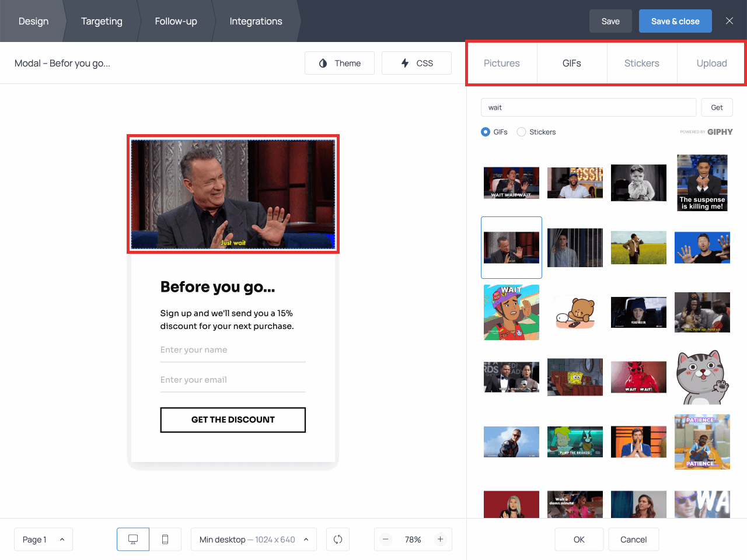Click the rotate/refresh preview icon
This screenshot has width=747, height=560.
(x=338, y=540)
